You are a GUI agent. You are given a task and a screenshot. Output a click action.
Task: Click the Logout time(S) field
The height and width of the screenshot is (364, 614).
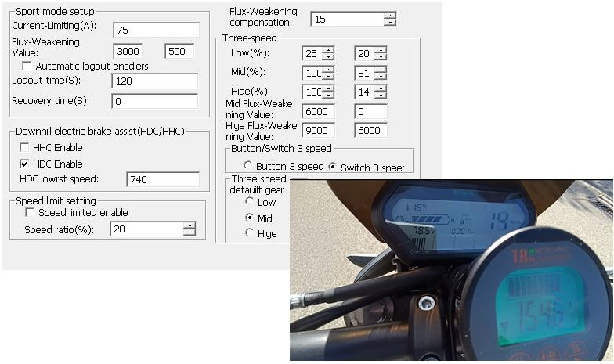[x=155, y=81]
